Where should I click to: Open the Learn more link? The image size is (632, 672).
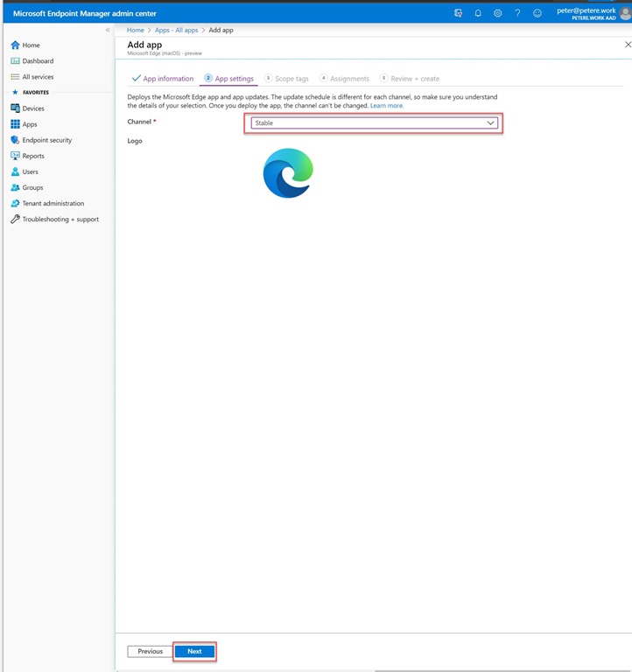(387, 106)
